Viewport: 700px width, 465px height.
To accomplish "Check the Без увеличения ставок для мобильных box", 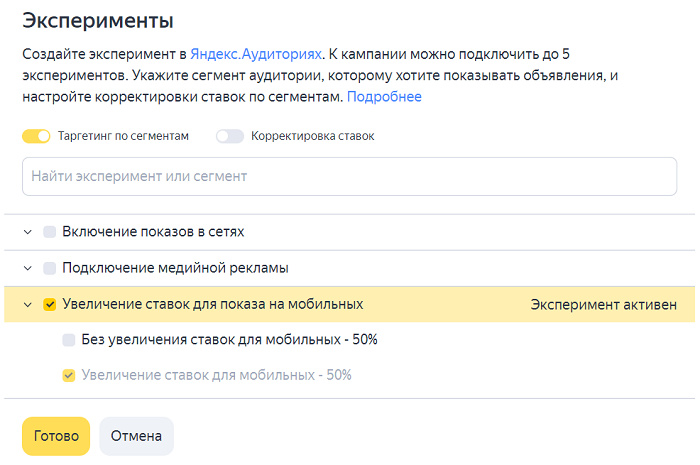I will pos(69,340).
